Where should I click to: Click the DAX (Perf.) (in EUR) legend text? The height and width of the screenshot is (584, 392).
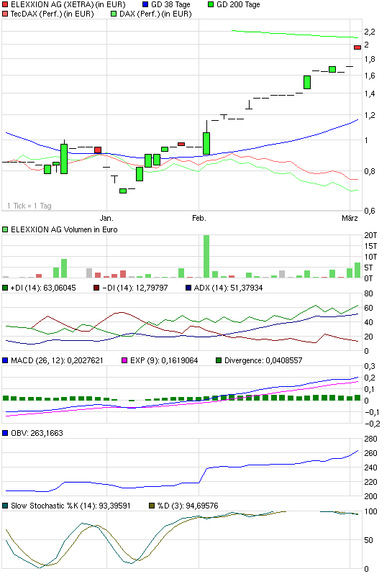point(155,14)
